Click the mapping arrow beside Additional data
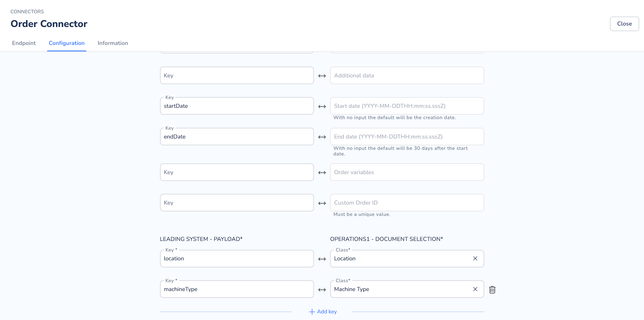Viewport: 644px width, 320px height. tap(322, 76)
